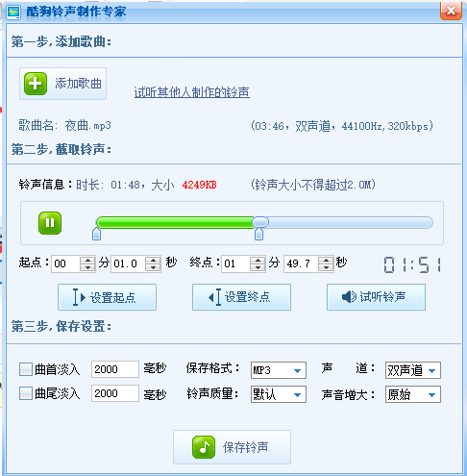Click the song name 夜曲.mp3 text

pyautogui.click(x=87, y=125)
